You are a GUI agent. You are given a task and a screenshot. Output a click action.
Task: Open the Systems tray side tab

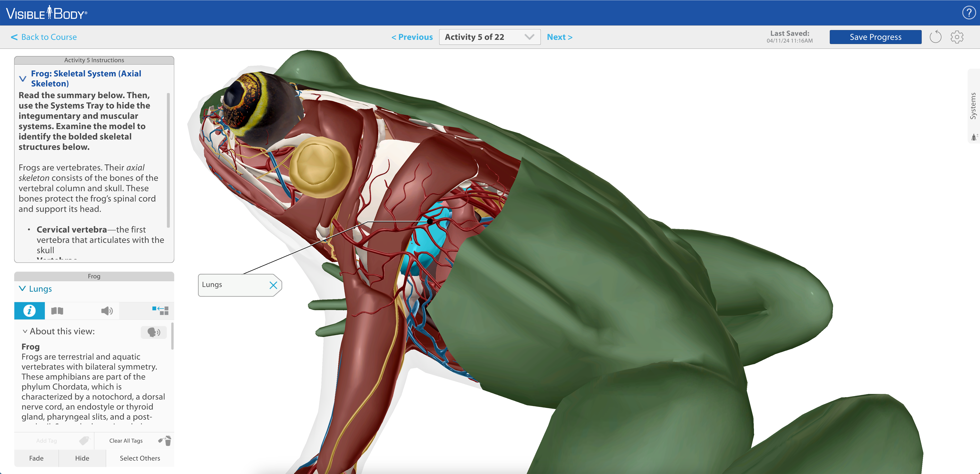973,105
